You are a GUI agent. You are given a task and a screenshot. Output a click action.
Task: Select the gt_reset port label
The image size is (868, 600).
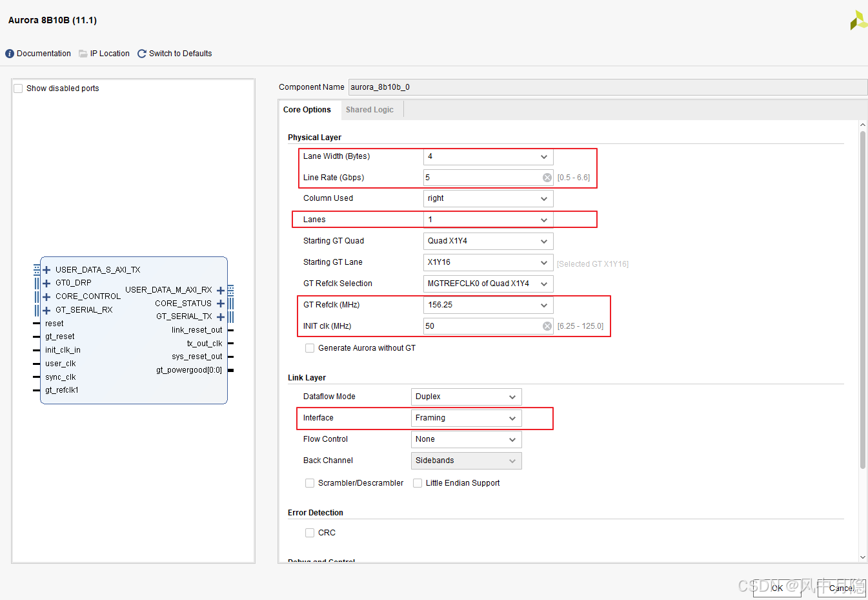pos(60,336)
